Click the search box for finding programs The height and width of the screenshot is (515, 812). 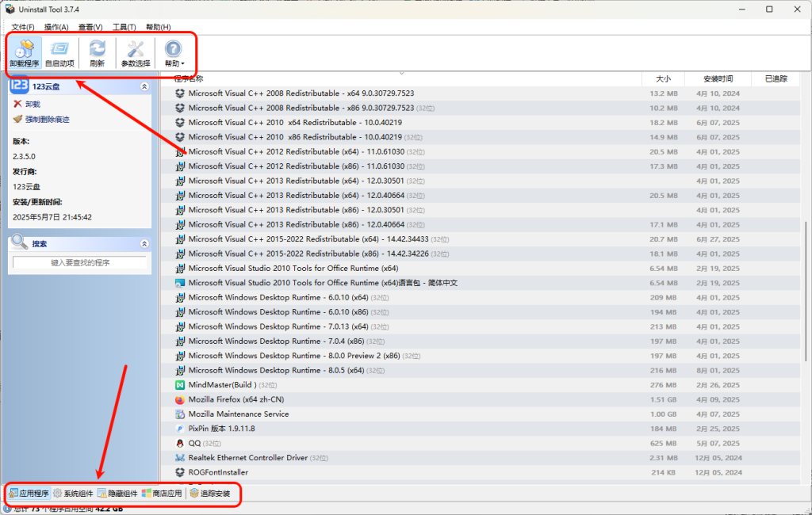click(x=80, y=262)
